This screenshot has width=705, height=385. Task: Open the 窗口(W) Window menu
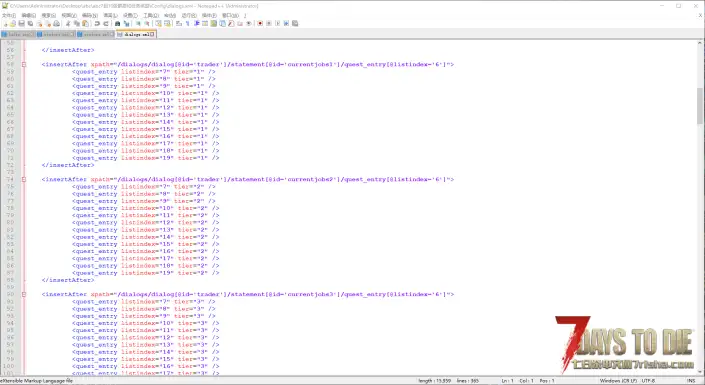tap(230, 15)
